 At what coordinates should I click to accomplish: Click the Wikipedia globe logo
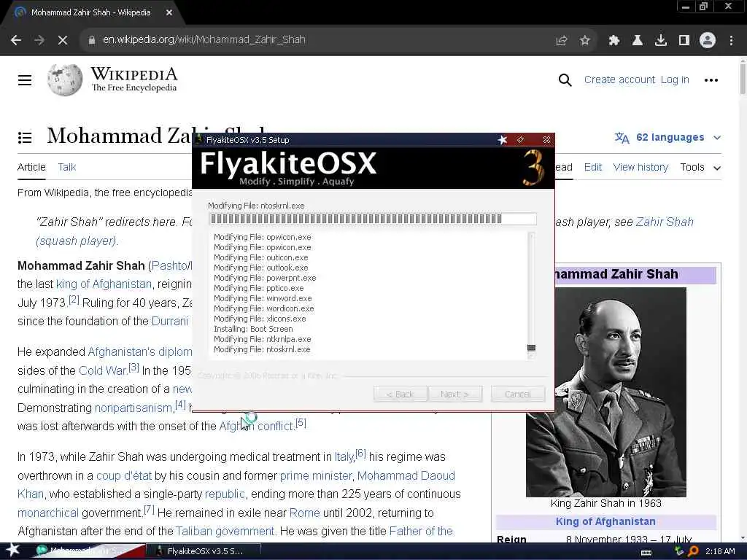(x=65, y=79)
